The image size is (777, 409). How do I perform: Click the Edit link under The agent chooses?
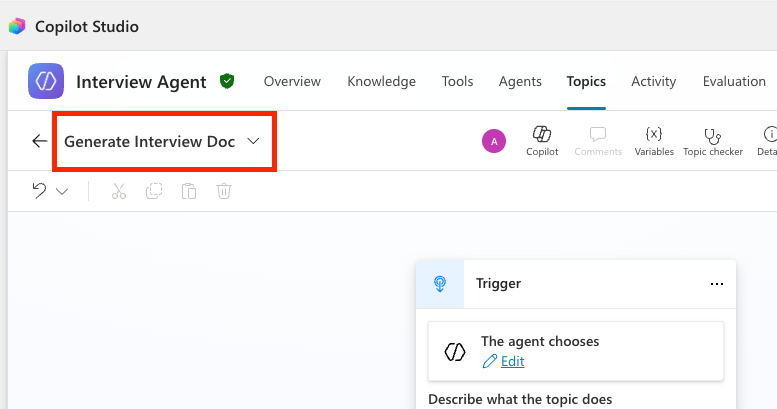pos(512,361)
